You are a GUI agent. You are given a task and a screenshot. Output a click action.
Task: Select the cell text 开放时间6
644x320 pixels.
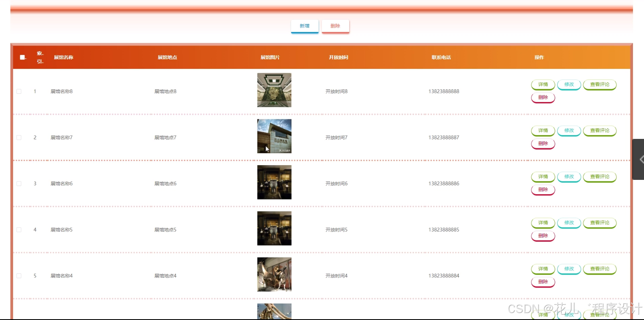337,184
